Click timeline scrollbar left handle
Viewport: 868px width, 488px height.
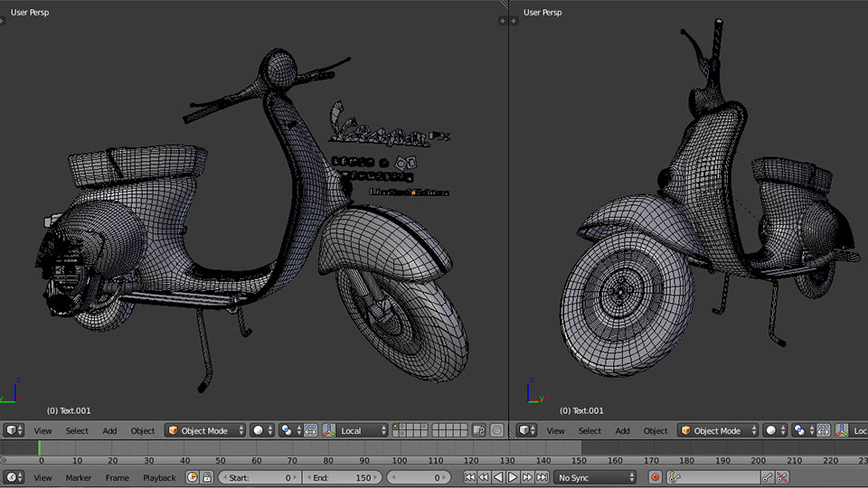[4, 460]
